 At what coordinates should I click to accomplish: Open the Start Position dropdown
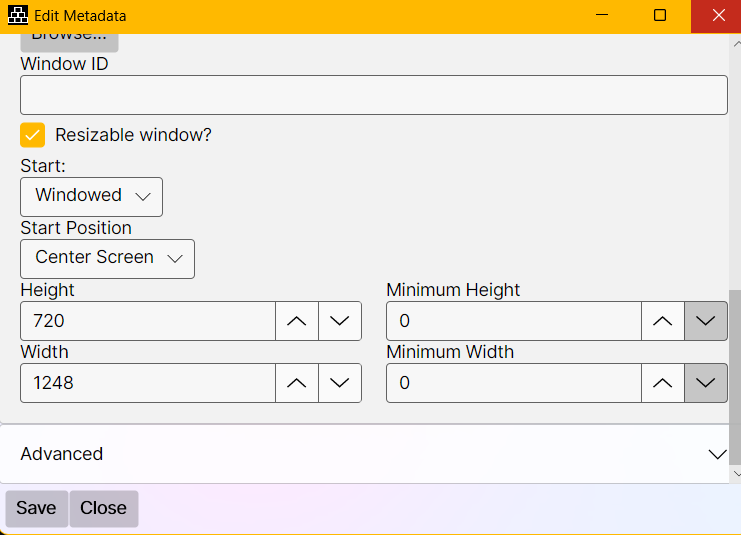click(x=107, y=258)
